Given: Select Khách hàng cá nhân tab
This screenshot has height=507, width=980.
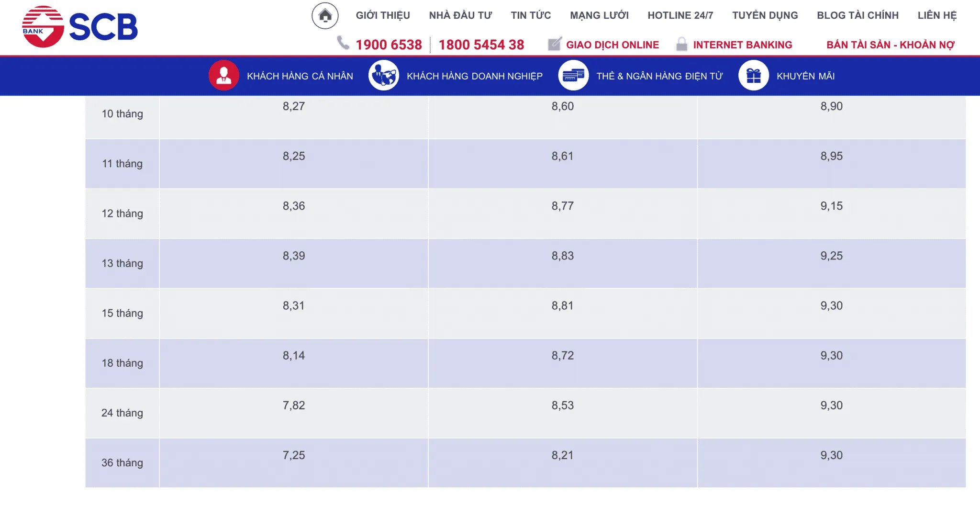Looking at the screenshot, I should 300,76.
